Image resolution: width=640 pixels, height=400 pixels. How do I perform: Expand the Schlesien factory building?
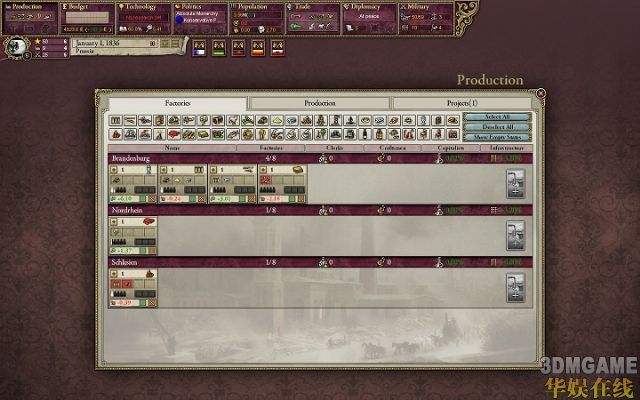(x=113, y=273)
